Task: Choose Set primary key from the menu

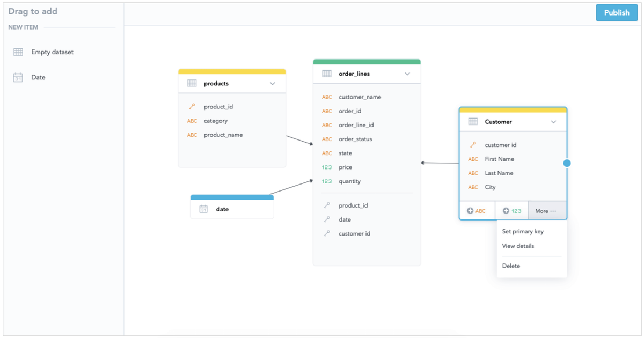Action: pos(522,231)
